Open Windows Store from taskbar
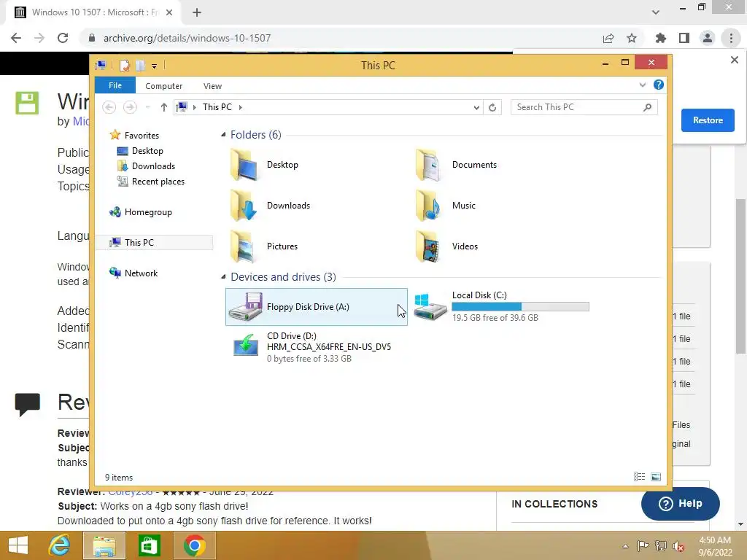Image resolution: width=747 pixels, height=560 pixels. point(149,545)
